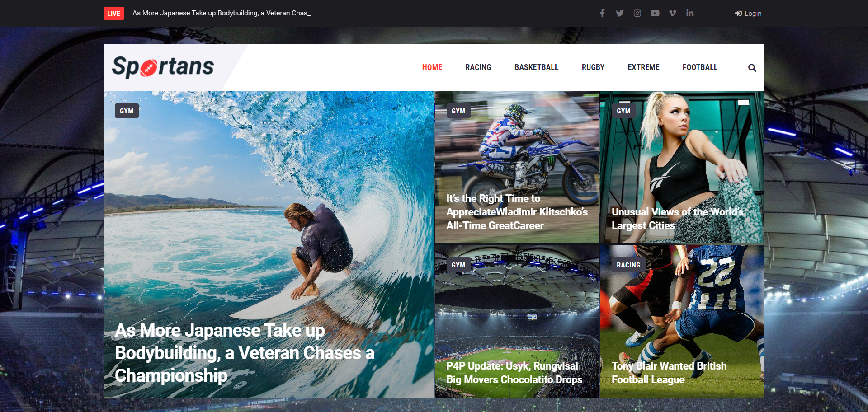Select FOOTBALL in the navigation
868x412 pixels.
pyautogui.click(x=700, y=67)
